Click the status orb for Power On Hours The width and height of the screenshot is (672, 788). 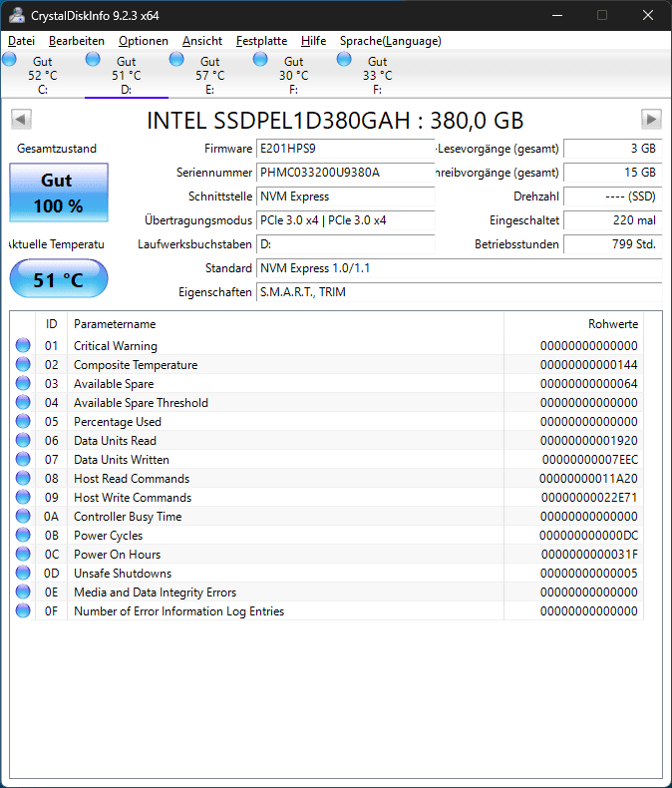point(23,554)
